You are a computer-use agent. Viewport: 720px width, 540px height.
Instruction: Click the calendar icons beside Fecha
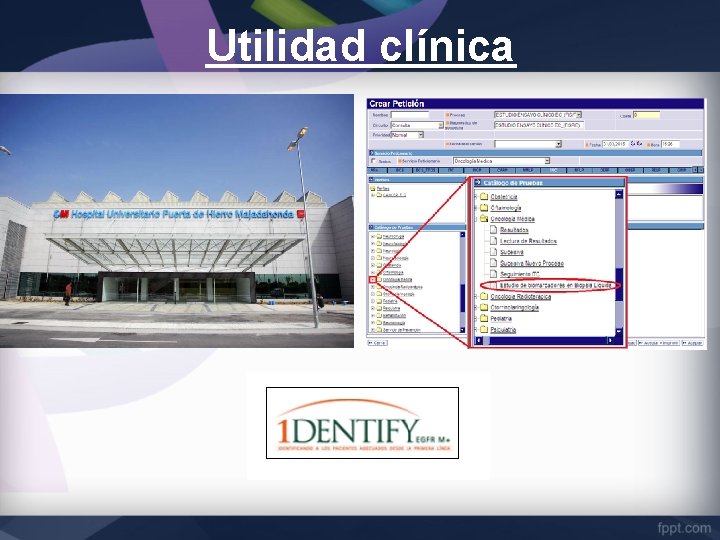[636, 144]
